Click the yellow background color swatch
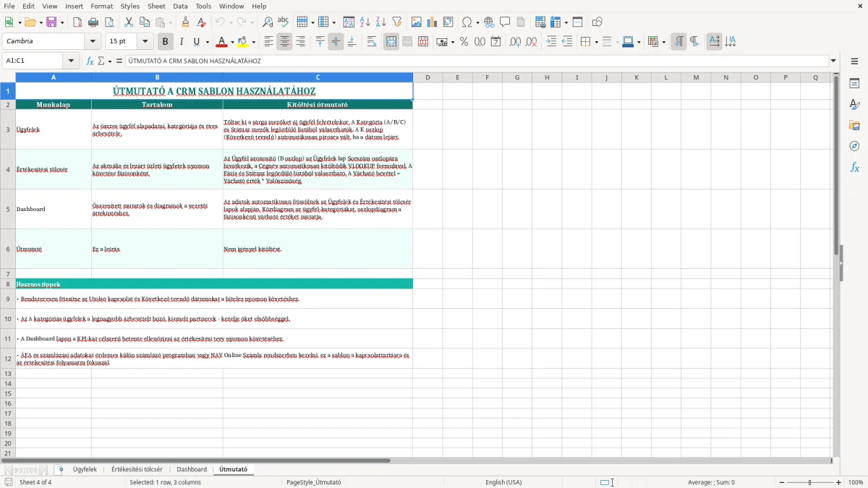868x488 pixels. pyautogui.click(x=243, y=42)
